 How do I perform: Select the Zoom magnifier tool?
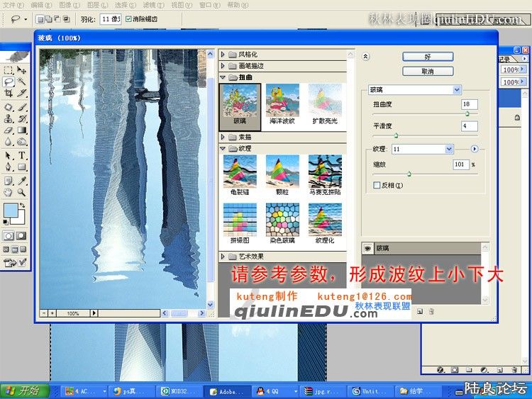click(22, 191)
